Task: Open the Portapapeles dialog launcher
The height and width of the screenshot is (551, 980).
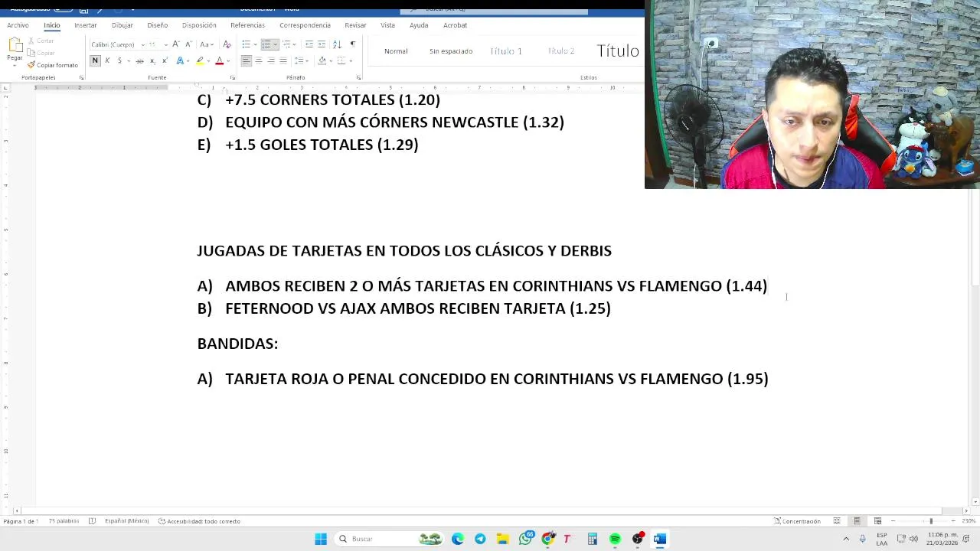Action: tap(81, 77)
